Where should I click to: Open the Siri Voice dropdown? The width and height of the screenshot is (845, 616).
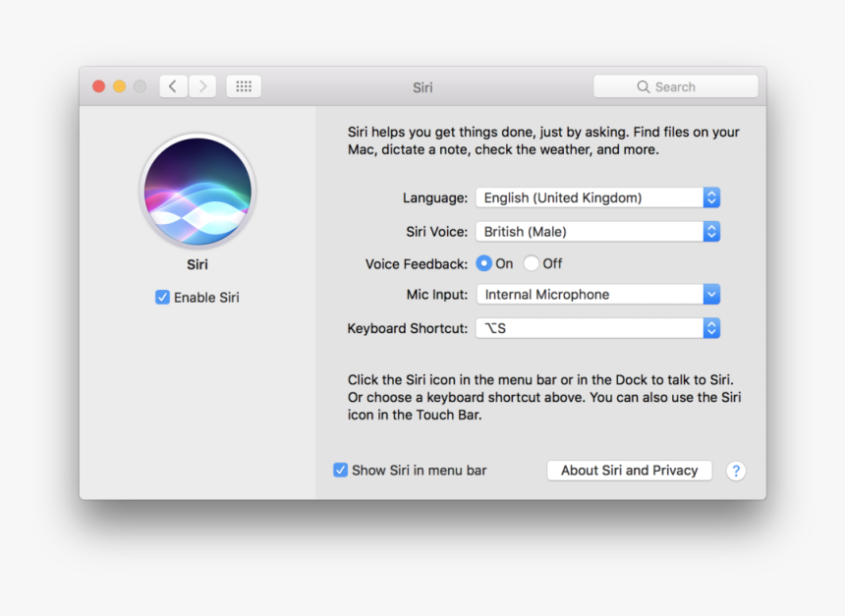click(x=597, y=232)
